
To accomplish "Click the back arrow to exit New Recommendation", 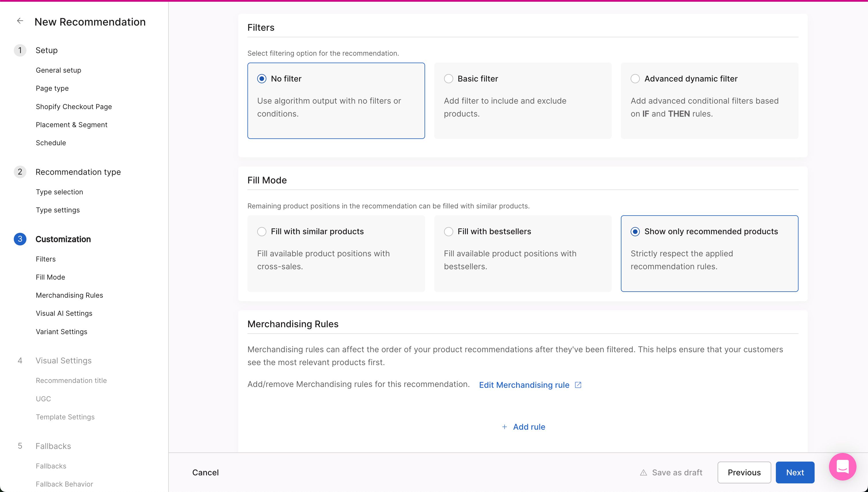I will coord(20,21).
